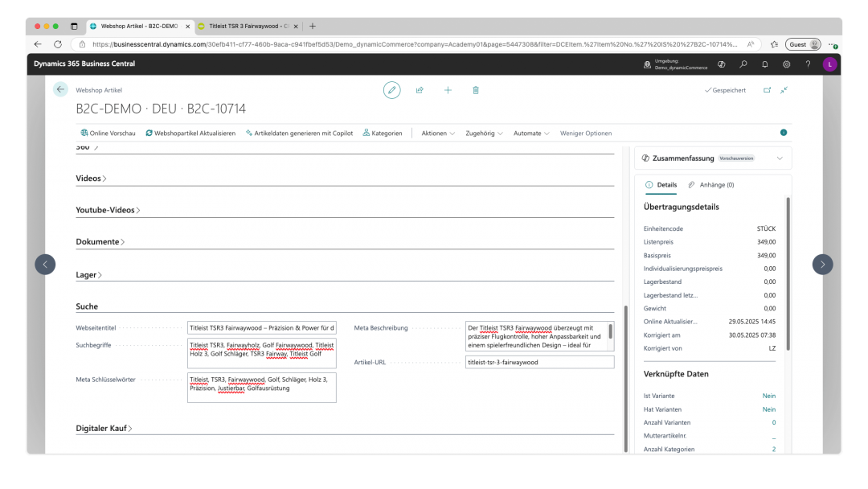Open the Aktionen dropdown menu
This screenshot has height=489, width=868.
pyautogui.click(x=438, y=133)
